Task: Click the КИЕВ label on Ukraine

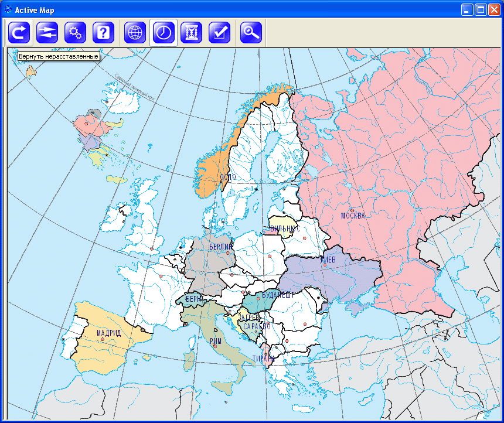Action: [328, 260]
